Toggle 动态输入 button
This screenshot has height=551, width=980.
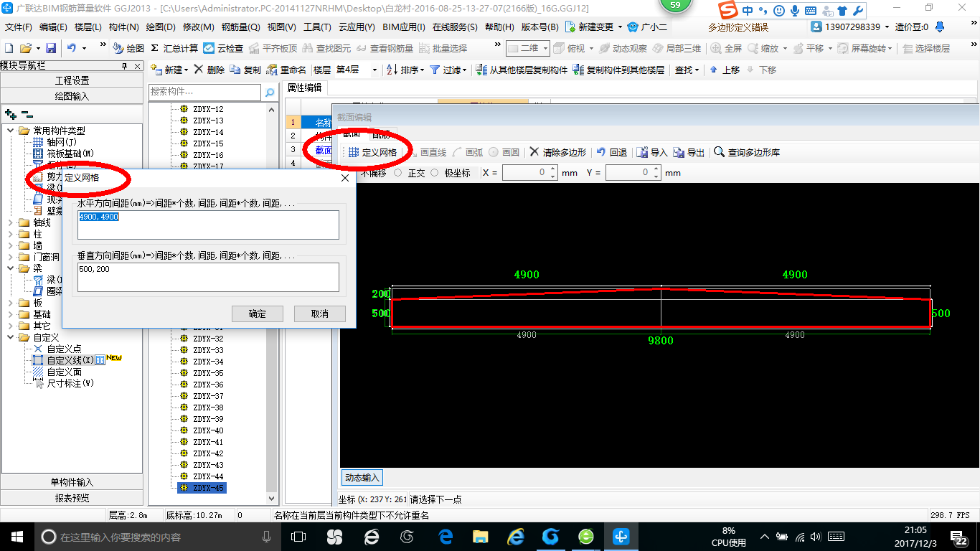[362, 478]
